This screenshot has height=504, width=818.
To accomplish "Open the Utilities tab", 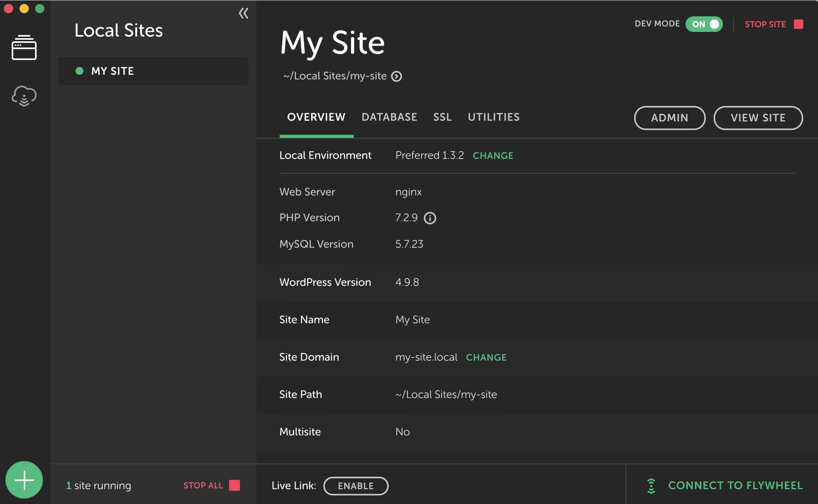I will [494, 117].
